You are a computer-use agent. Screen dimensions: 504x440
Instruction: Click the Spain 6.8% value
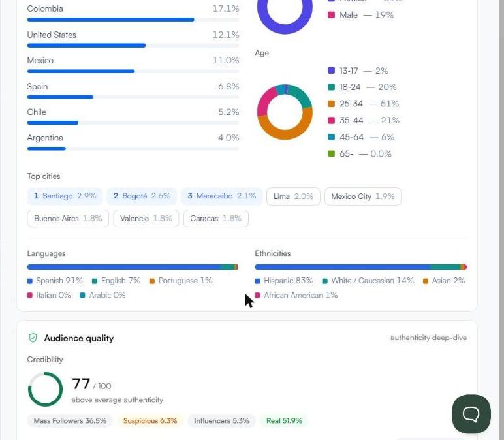pos(228,86)
